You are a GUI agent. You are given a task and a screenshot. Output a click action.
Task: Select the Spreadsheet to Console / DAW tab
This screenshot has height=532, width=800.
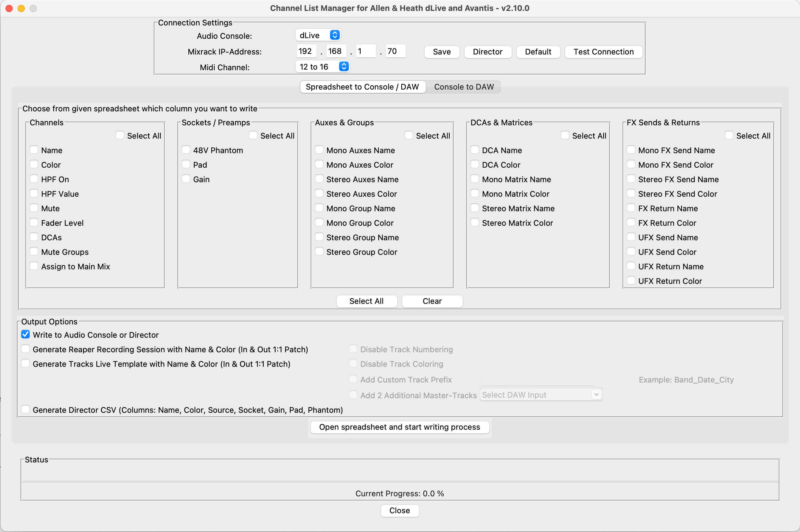pyautogui.click(x=362, y=87)
